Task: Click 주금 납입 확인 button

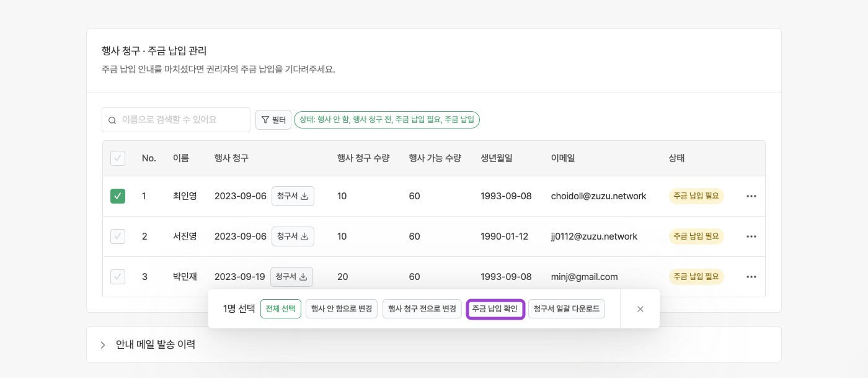Action: coord(495,309)
